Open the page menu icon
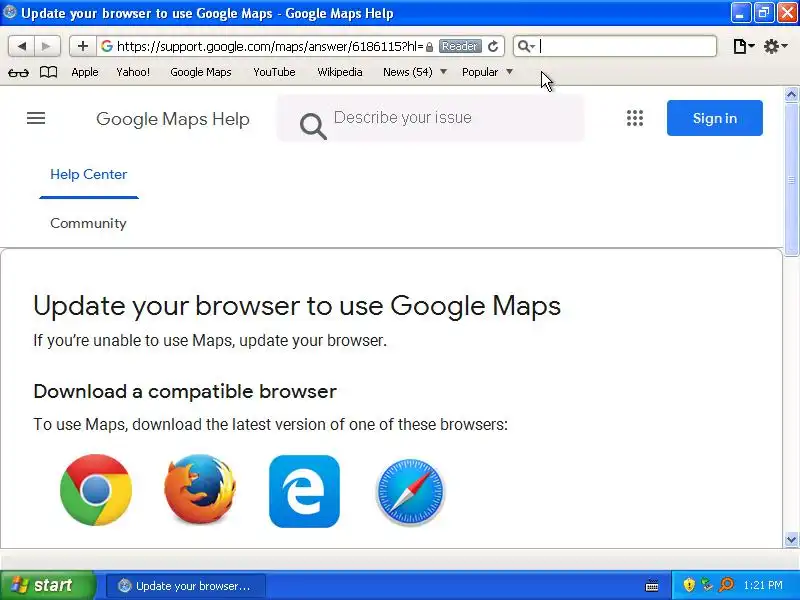Screen dimensions: 800x600 [x=743, y=46]
